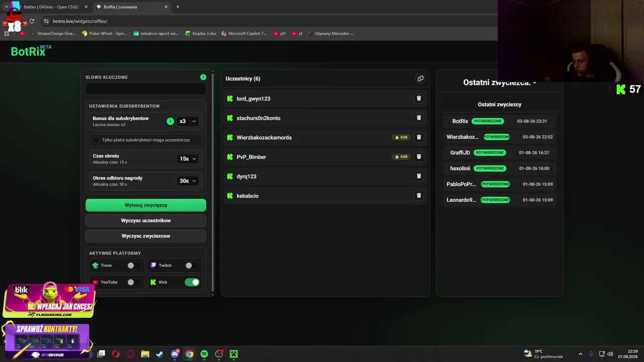Image resolution: width=644 pixels, height=362 pixels.
Task: Open Steam from the taskbar
Action: tap(159, 354)
